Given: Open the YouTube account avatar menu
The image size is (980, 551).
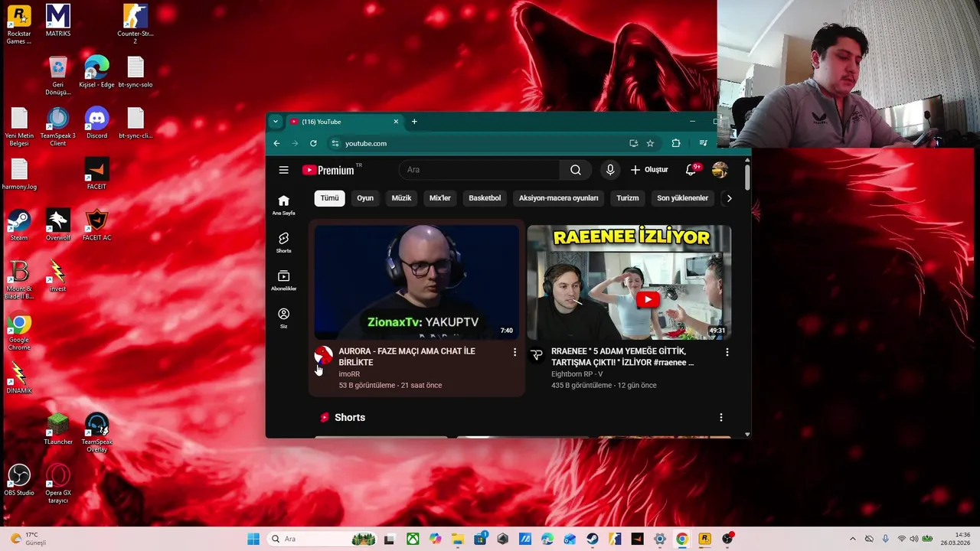Looking at the screenshot, I should (x=720, y=170).
